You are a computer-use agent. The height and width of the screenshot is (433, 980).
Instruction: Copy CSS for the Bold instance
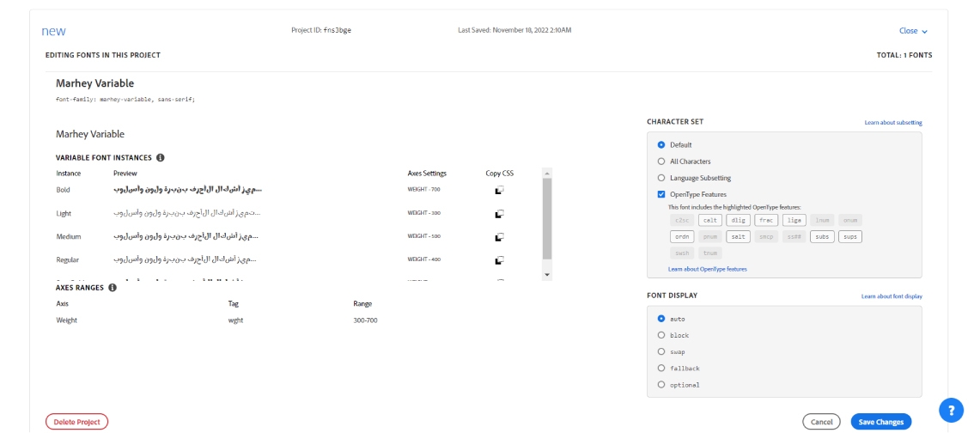pyautogui.click(x=499, y=190)
